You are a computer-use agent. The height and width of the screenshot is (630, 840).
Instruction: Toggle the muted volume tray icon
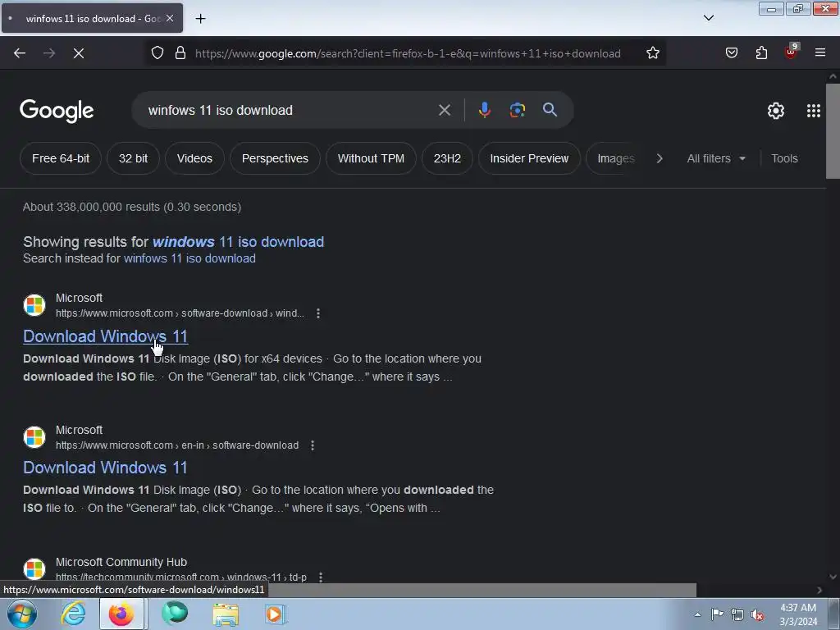click(757, 615)
